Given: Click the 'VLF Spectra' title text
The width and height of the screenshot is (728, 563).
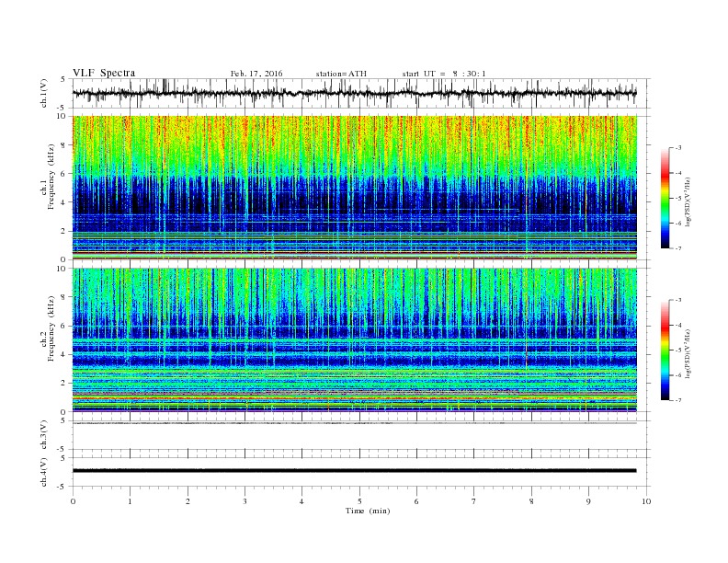Looking at the screenshot, I should point(104,73).
